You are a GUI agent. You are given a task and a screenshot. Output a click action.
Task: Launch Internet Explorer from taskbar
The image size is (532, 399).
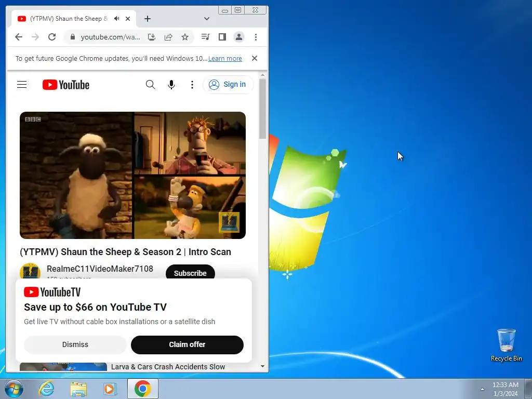pos(46,389)
